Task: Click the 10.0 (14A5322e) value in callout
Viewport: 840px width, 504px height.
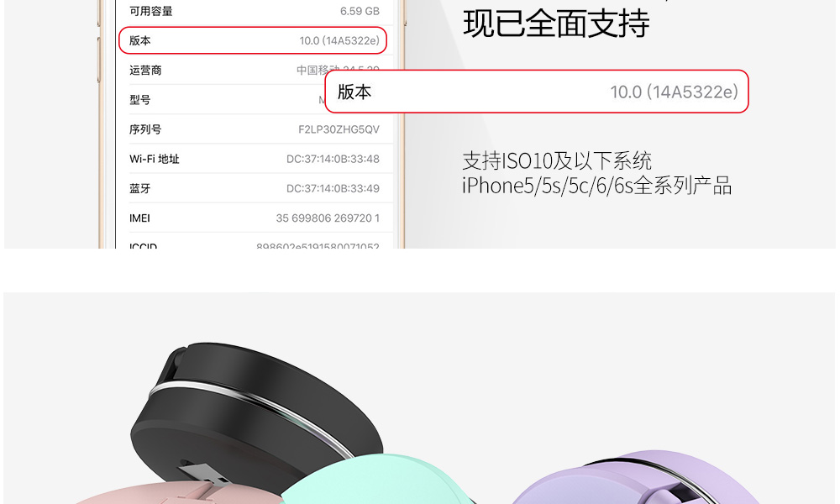Action: click(x=674, y=92)
